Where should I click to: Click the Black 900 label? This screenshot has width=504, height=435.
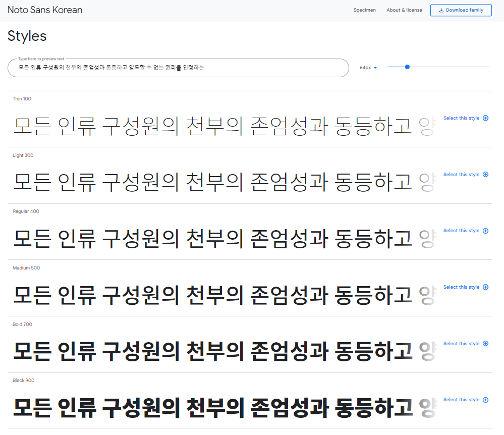coord(24,380)
